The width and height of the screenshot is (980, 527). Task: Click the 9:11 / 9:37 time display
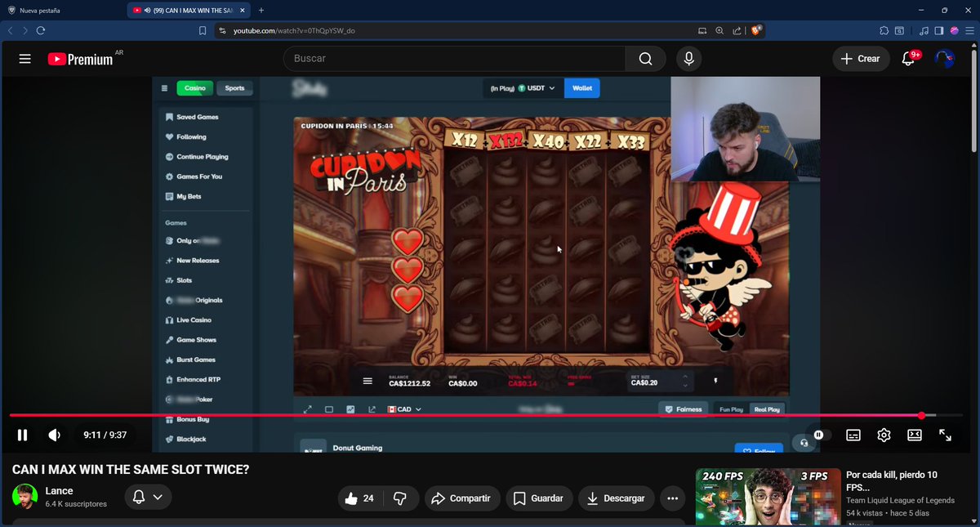[105, 435]
